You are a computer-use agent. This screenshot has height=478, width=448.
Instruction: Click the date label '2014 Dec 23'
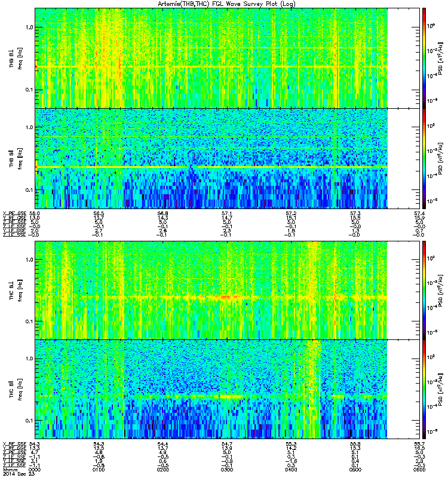click(19, 474)
